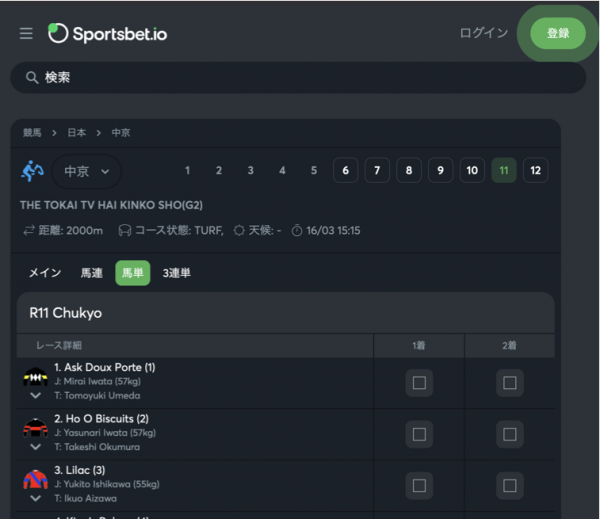The image size is (600, 519).
Task: Click the 1着 column header
Action: pos(419,346)
